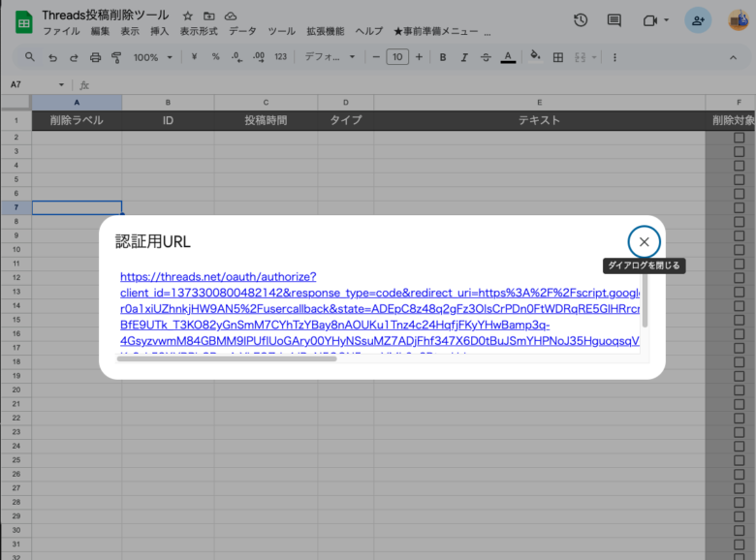Toggle italic formatting
The height and width of the screenshot is (560, 756).
point(464,57)
